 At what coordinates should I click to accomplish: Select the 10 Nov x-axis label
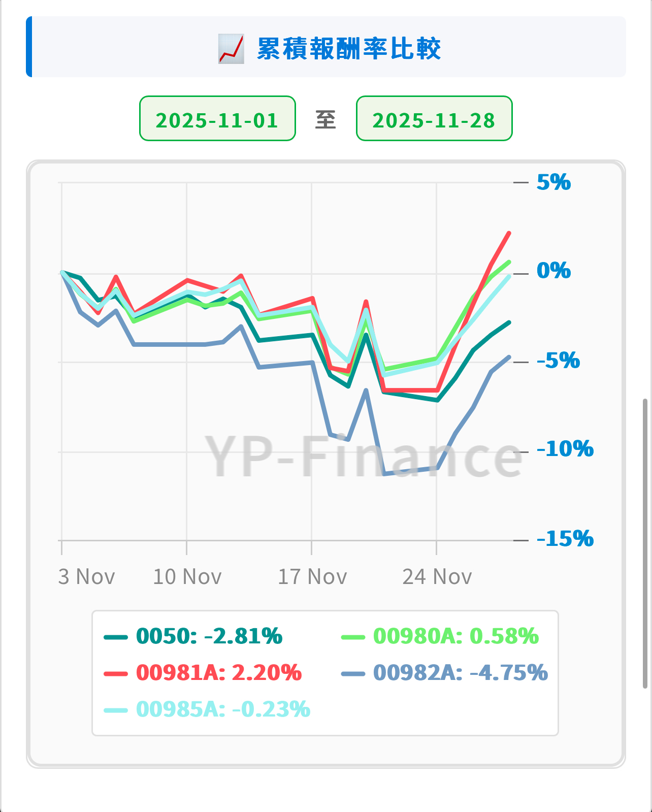coord(187,577)
